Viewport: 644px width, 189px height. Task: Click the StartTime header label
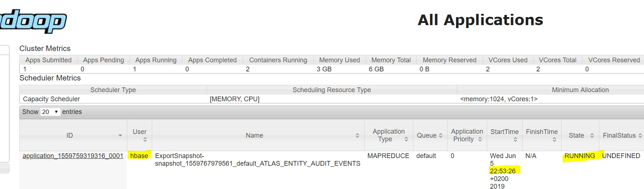(504, 132)
